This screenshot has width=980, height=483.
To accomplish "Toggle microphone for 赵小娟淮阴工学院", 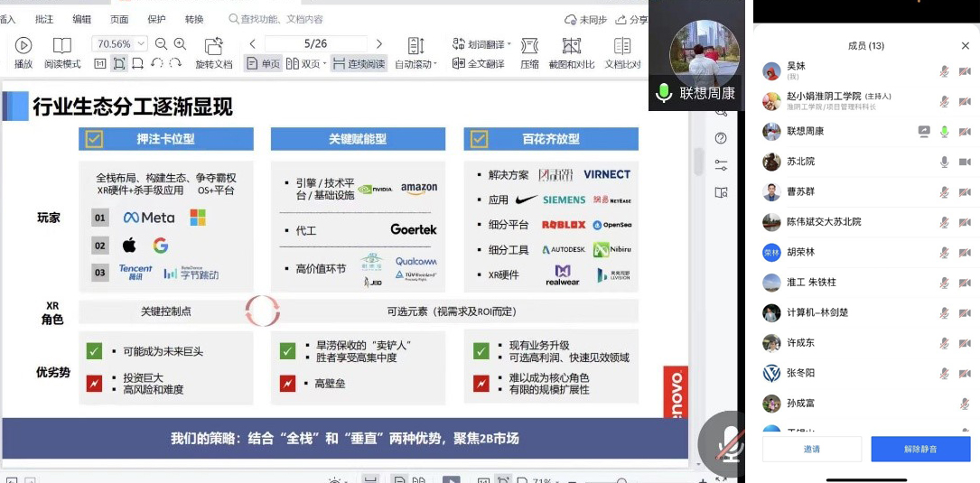I will 945,101.
